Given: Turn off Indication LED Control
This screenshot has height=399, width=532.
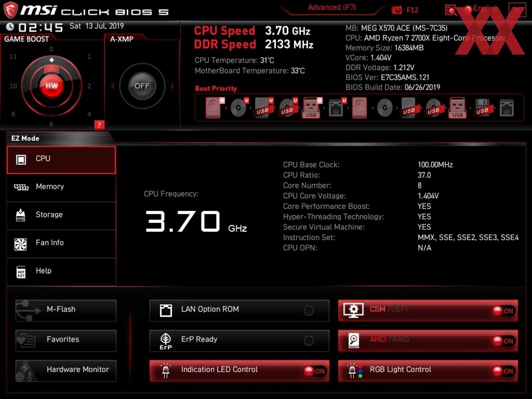Looking at the screenshot, I should (239, 371).
